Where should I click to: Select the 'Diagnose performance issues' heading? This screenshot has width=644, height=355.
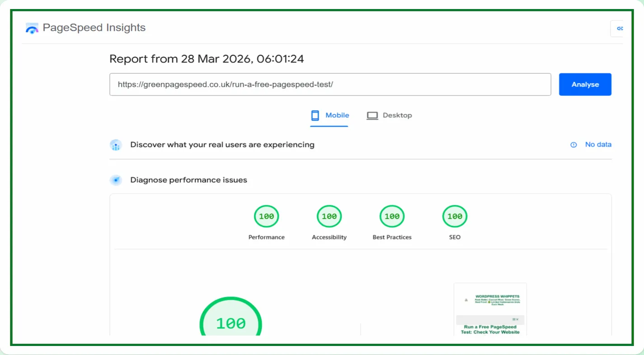pos(188,180)
